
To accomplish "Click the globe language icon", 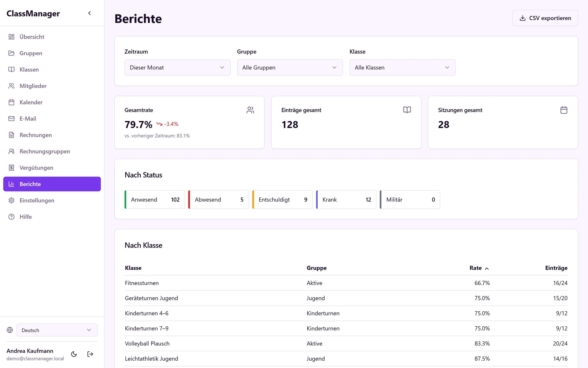I will click(x=10, y=330).
